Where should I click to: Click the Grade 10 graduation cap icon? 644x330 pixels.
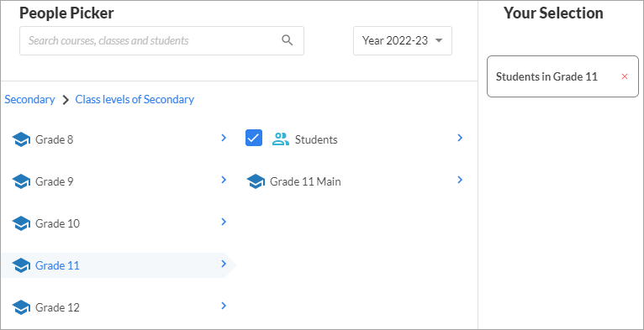pyautogui.click(x=21, y=223)
